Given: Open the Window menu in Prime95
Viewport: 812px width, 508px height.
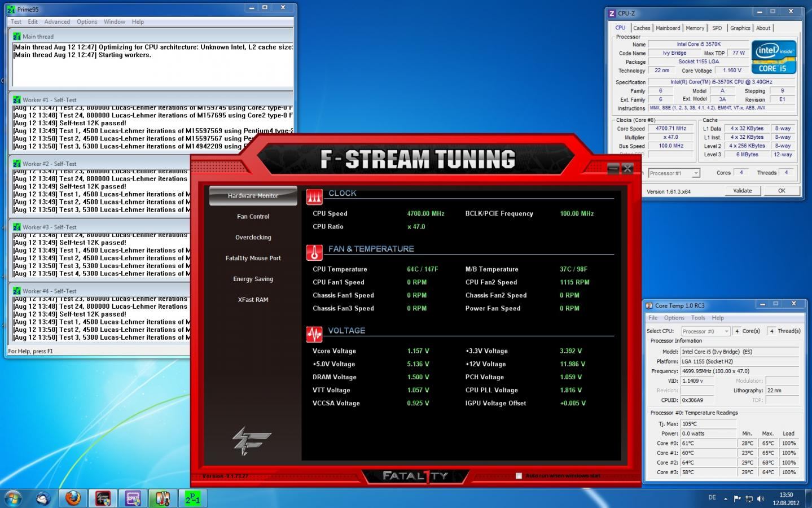Looking at the screenshot, I should pos(115,21).
